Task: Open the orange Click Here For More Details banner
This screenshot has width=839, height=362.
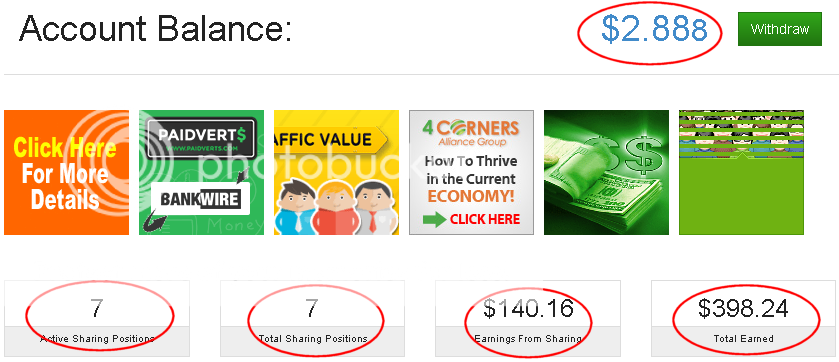Action: pyautogui.click(x=66, y=172)
